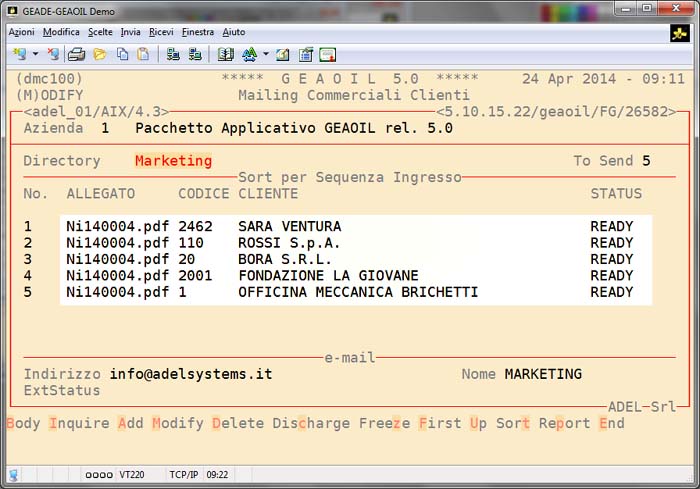The width and height of the screenshot is (700, 489).
Task: Open the Finestra menu
Action: click(198, 32)
